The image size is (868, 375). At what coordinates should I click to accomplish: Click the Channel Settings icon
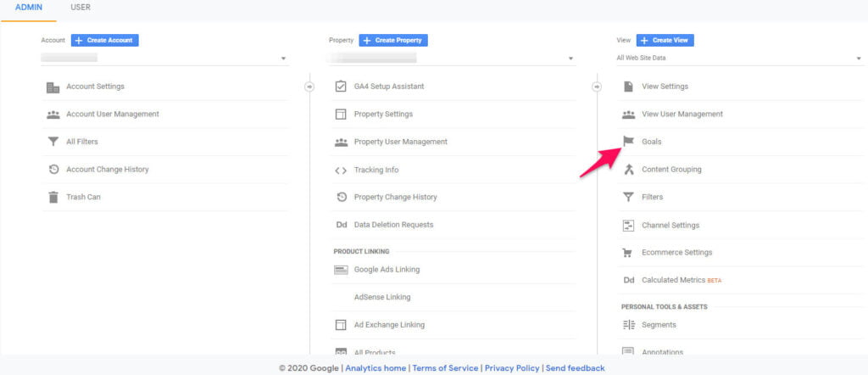coord(628,226)
